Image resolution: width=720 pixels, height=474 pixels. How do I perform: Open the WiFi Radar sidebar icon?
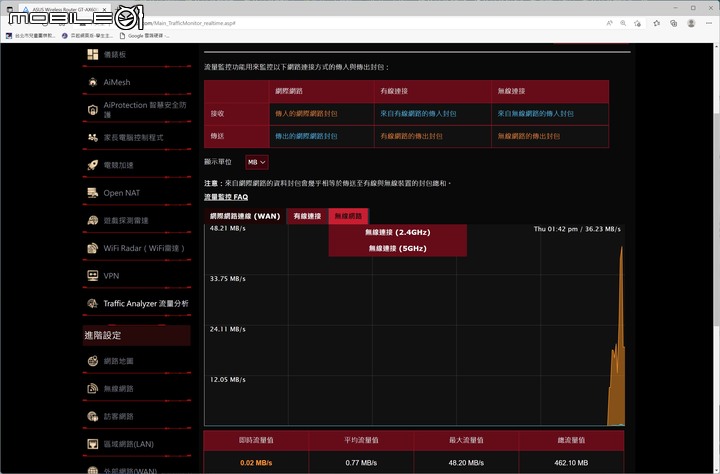93,248
